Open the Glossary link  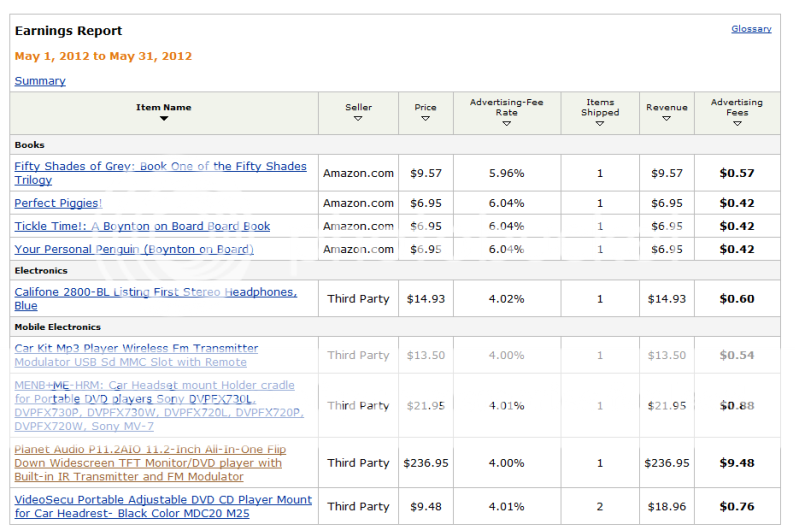pos(751,29)
